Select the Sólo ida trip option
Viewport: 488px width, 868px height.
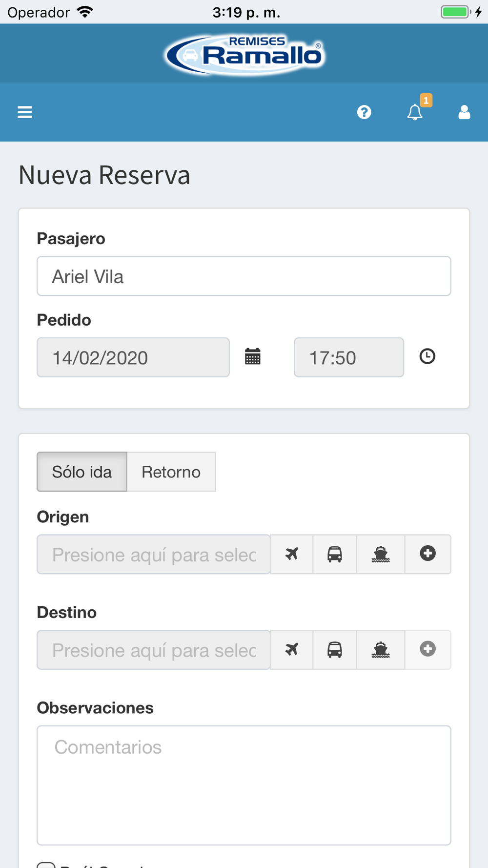pos(82,472)
